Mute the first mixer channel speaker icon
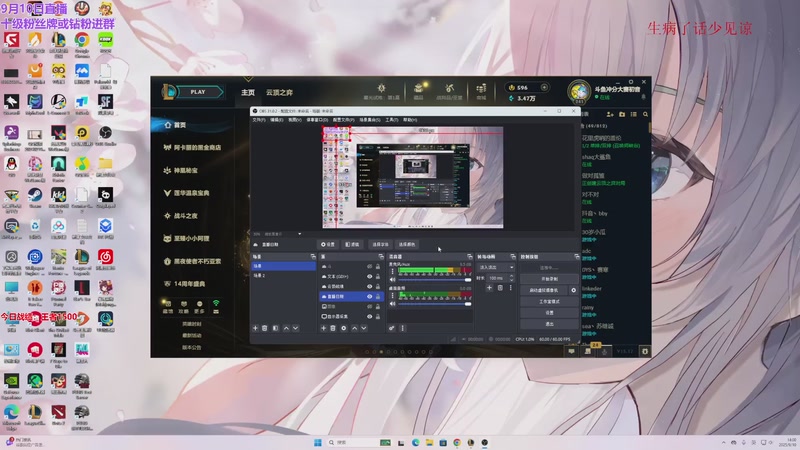This screenshot has height=450, width=800. (392, 280)
